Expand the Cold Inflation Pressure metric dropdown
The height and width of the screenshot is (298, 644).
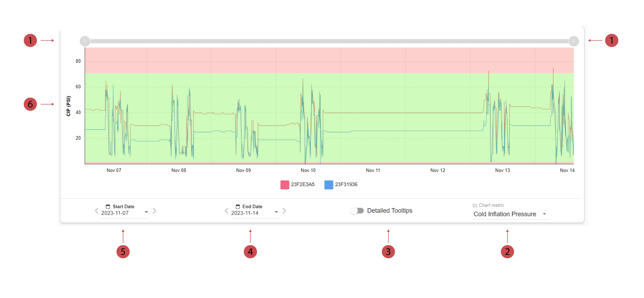point(544,214)
